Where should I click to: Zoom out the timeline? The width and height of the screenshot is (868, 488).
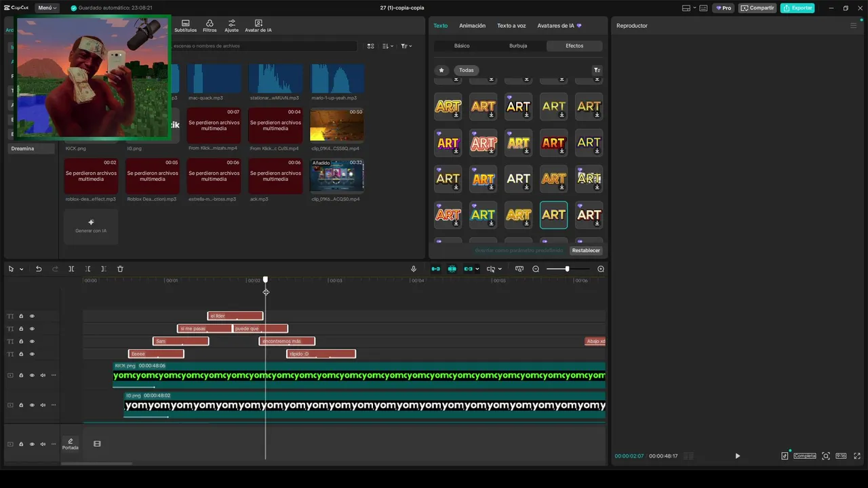tap(536, 269)
